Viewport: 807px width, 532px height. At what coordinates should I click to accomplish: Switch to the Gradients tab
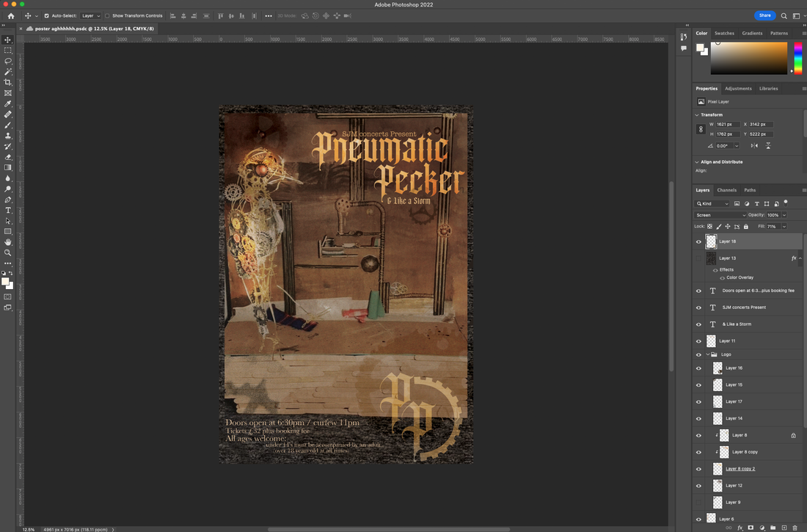(752, 33)
